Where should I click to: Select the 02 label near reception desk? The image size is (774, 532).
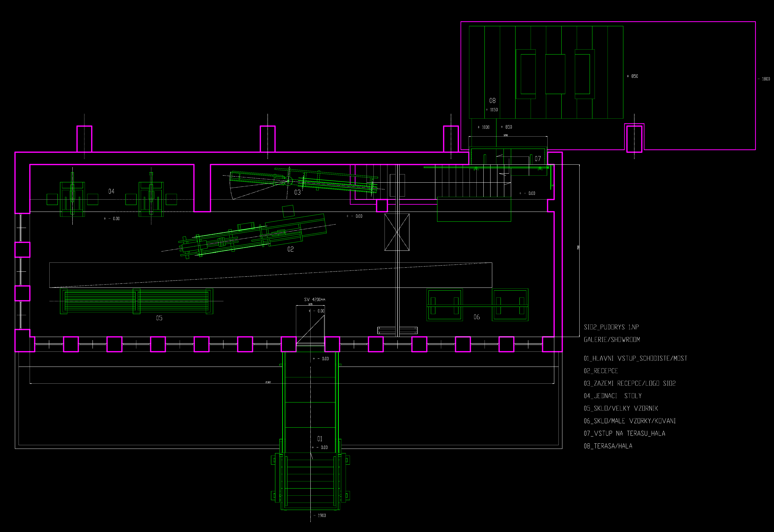(x=290, y=249)
